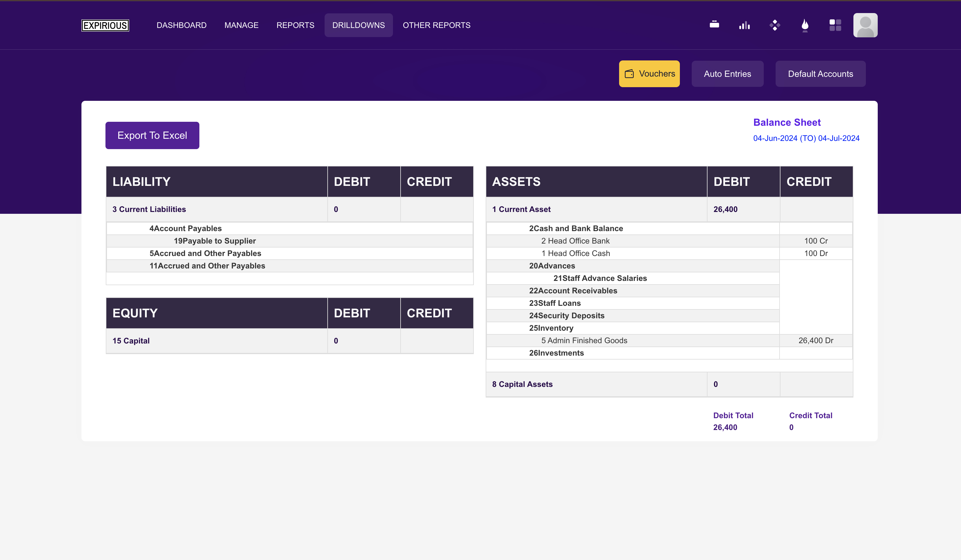Export the balance sheet to Excel
Image resolution: width=961 pixels, height=560 pixels.
[x=152, y=135]
